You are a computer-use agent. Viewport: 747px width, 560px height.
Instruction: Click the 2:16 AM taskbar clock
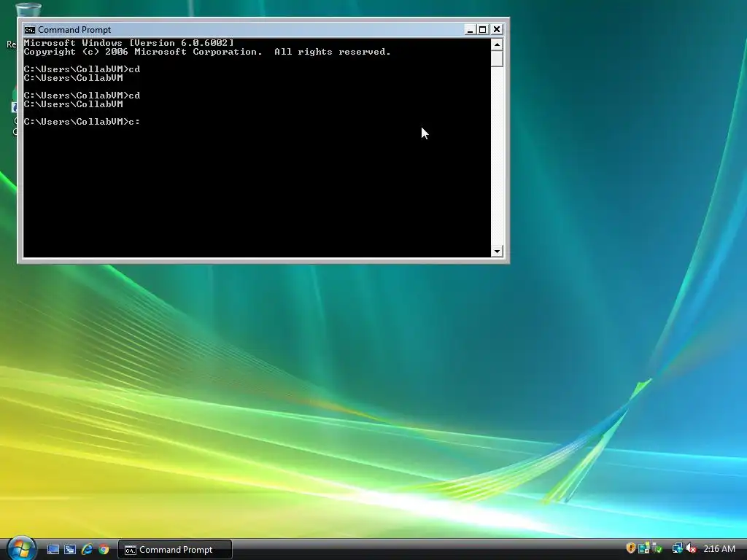(719, 549)
